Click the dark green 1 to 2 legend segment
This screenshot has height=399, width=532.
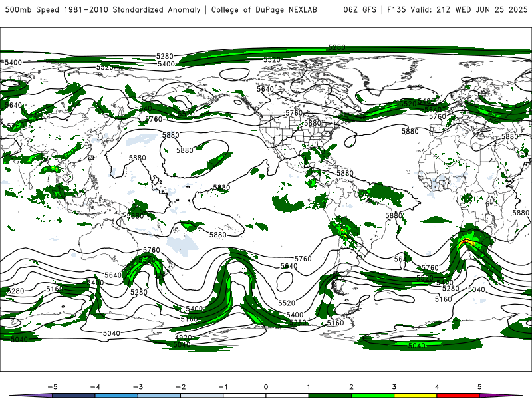click(330, 396)
